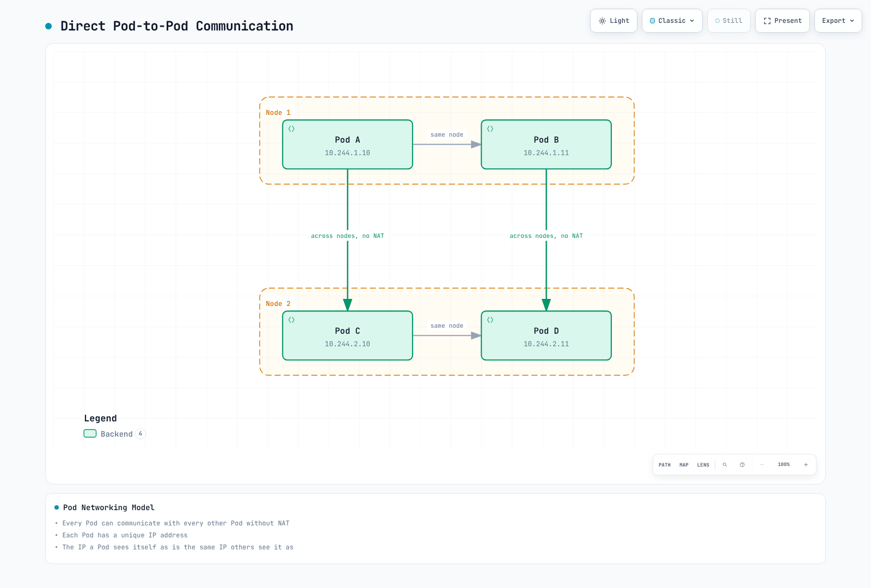The height and width of the screenshot is (588, 871).
Task: Click the Backend legend entry label
Action: click(x=116, y=434)
